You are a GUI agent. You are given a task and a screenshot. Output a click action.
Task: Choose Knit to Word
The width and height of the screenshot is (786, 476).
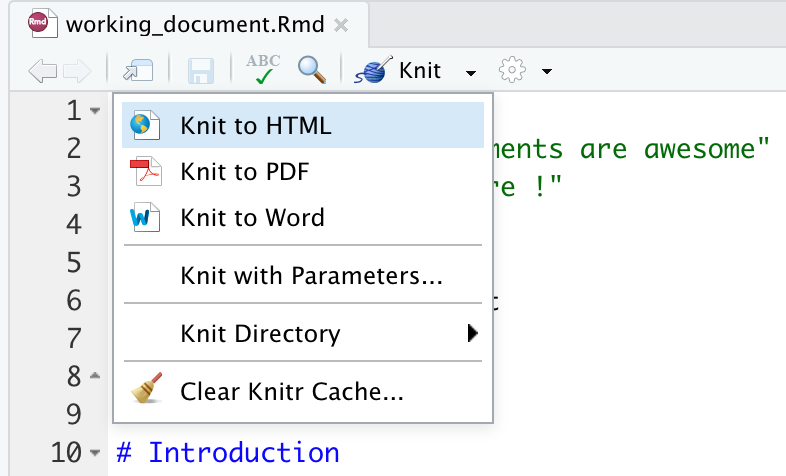pyautogui.click(x=252, y=218)
